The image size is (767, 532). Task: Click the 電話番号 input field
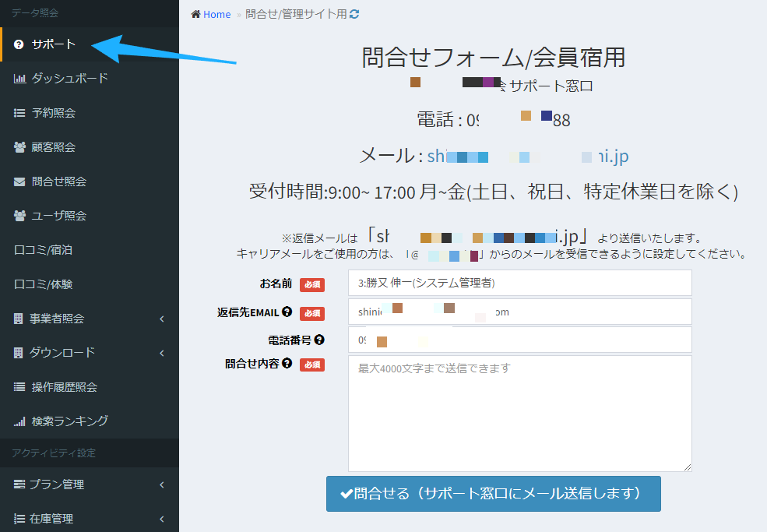pyautogui.click(x=520, y=340)
